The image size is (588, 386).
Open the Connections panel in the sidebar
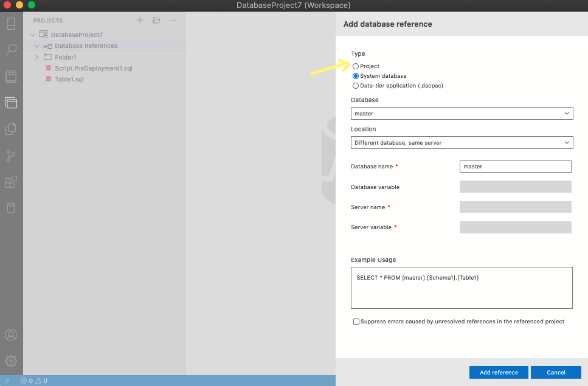(11, 23)
